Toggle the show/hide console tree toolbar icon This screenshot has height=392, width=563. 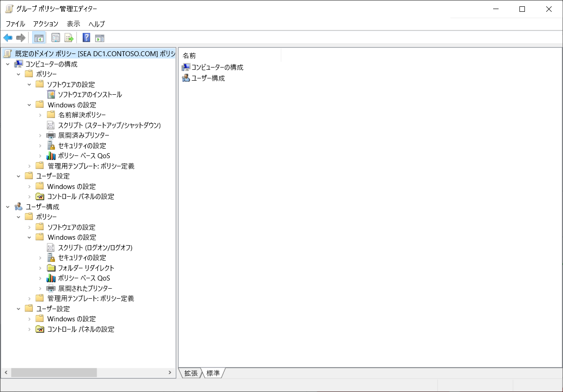tap(39, 38)
